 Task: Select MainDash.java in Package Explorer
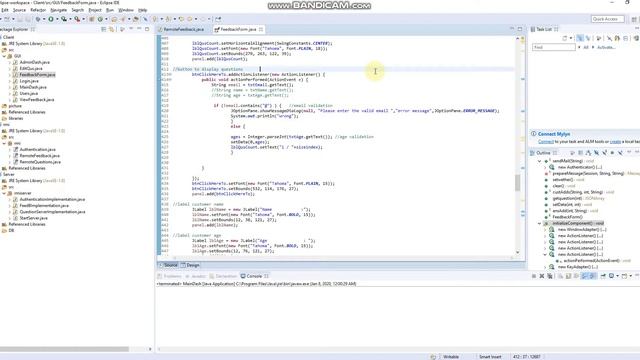point(33,87)
